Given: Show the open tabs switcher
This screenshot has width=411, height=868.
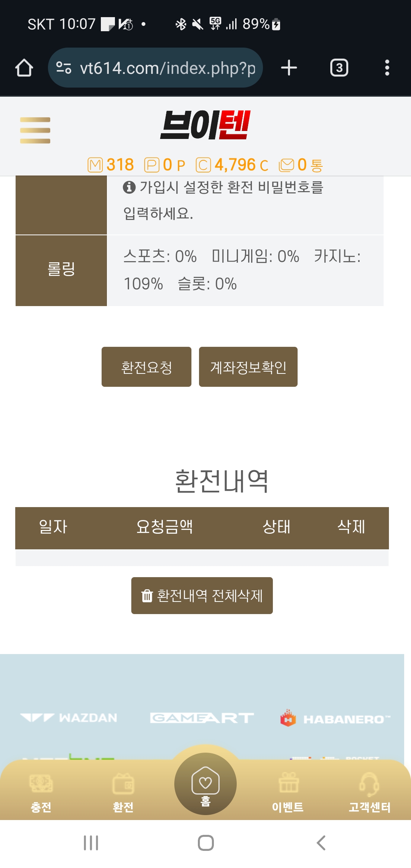Looking at the screenshot, I should pyautogui.click(x=339, y=68).
